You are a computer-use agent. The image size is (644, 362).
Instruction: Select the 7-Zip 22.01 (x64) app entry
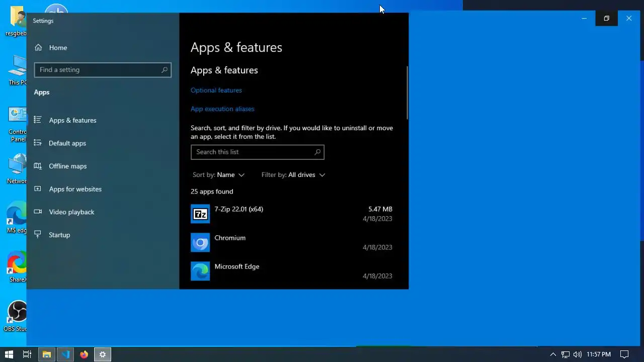point(292,214)
